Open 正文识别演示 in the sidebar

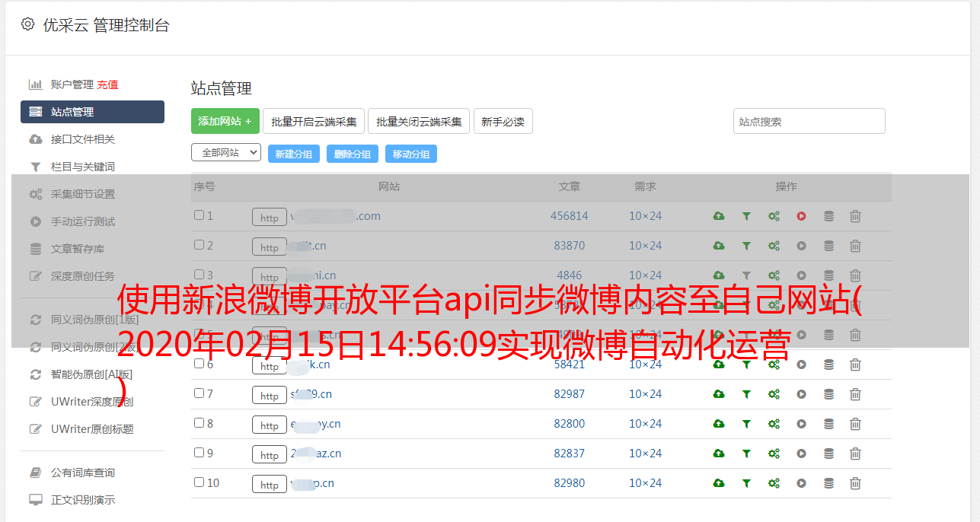[x=83, y=500]
